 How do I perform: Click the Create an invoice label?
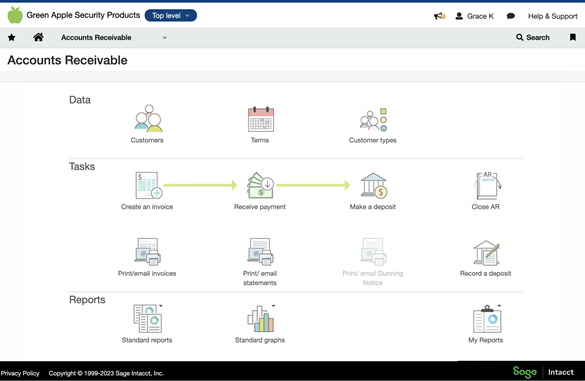click(147, 207)
